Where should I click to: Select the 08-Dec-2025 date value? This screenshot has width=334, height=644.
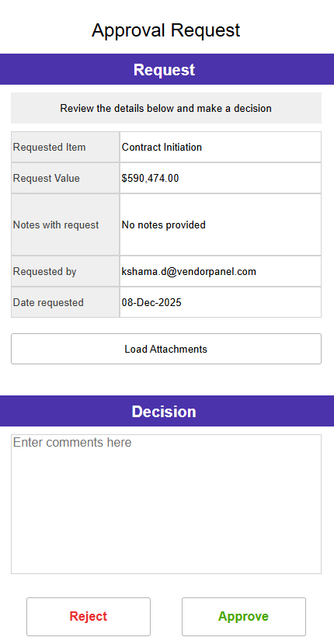tap(151, 302)
